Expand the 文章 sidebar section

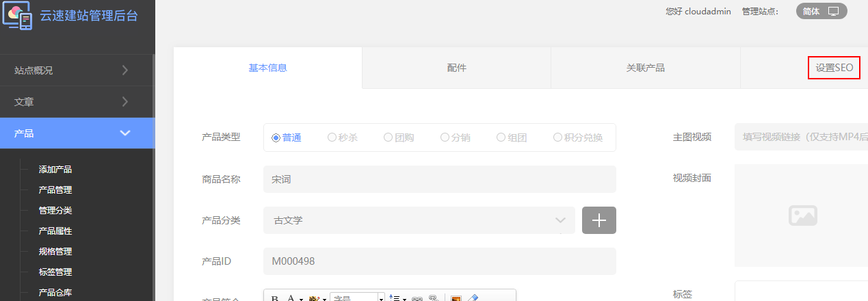pos(77,102)
